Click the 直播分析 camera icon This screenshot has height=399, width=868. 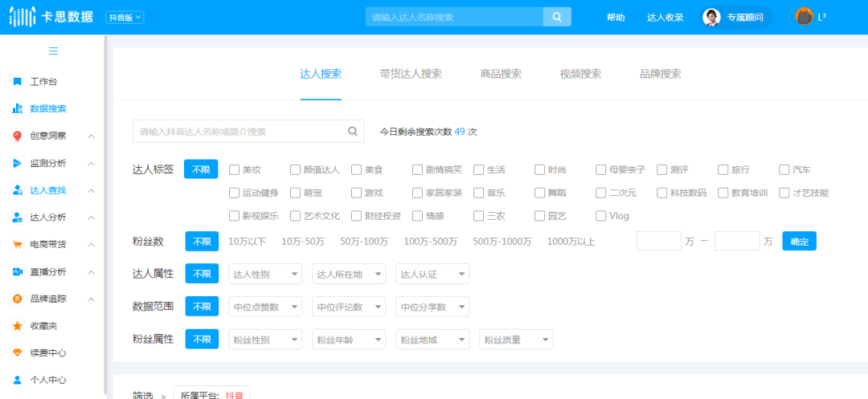(17, 272)
